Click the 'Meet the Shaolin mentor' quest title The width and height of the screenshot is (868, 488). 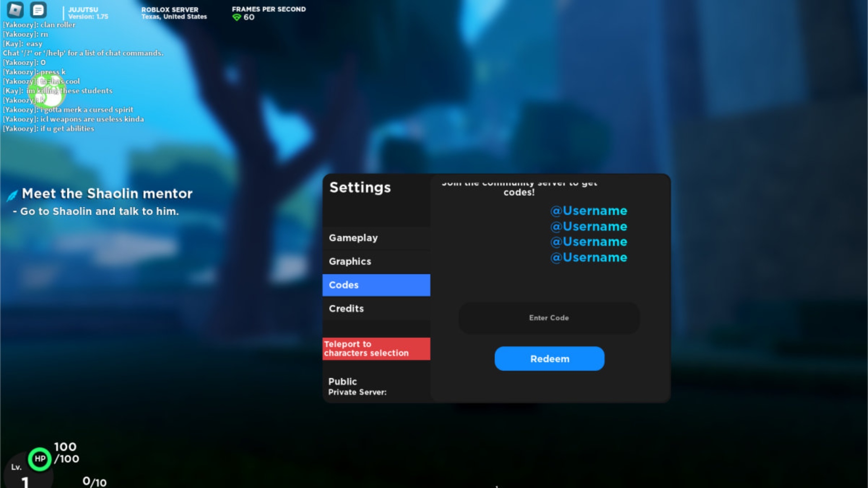tap(107, 194)
